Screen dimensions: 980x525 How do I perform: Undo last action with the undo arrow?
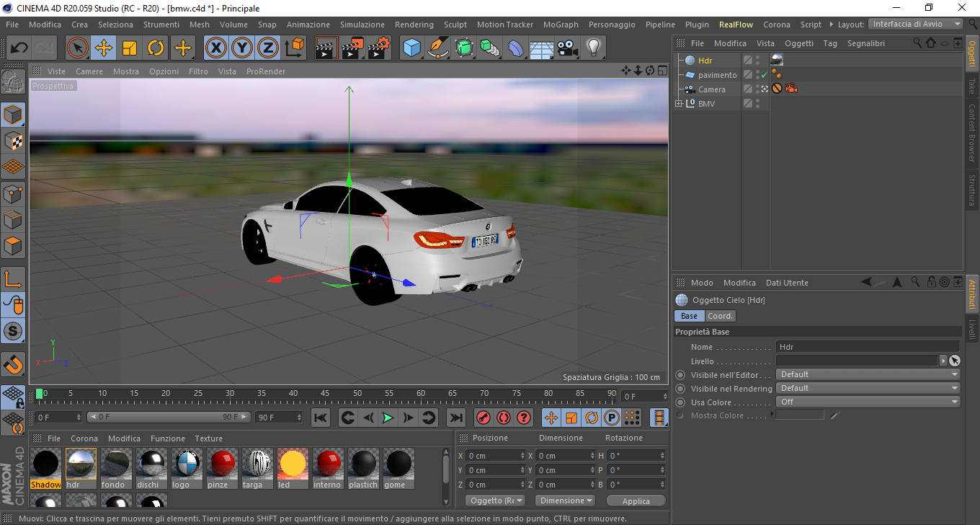(19, 48)
